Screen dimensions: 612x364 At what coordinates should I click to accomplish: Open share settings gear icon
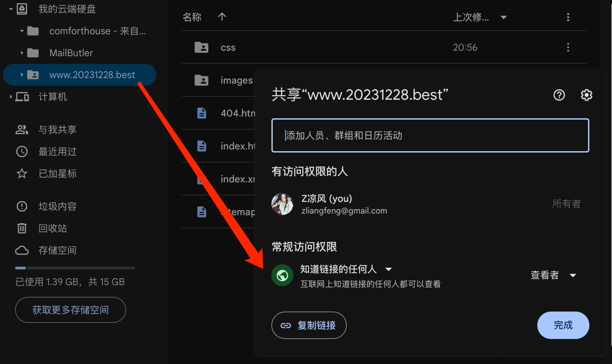(586, 95)
